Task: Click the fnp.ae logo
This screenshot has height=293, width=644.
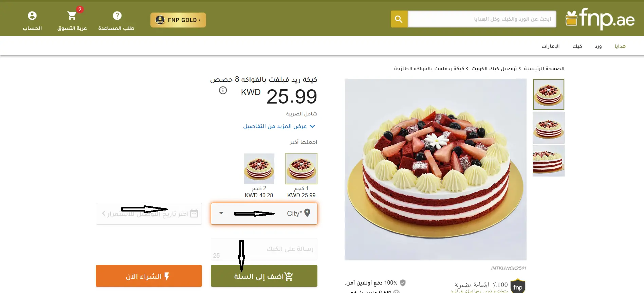Action: pos(600,19)
